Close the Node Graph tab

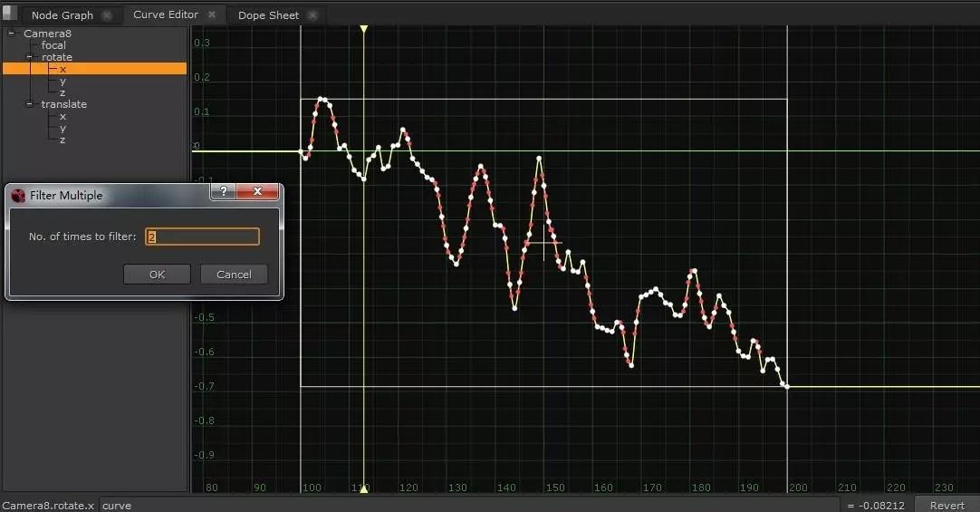[x=108, y=15]
